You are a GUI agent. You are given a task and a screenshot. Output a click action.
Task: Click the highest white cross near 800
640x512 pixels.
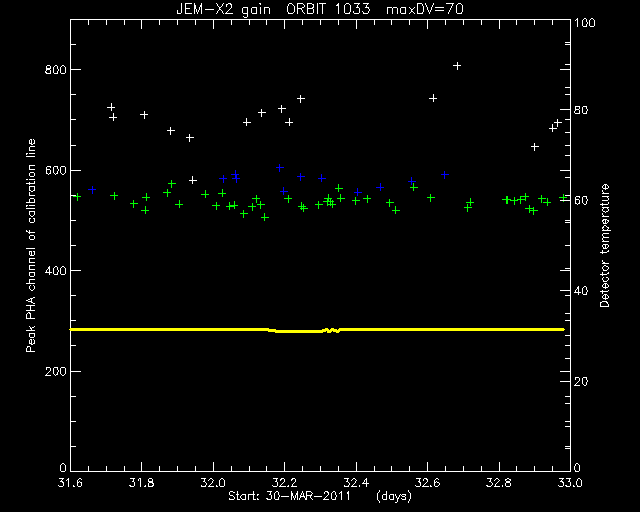[457, 66]
